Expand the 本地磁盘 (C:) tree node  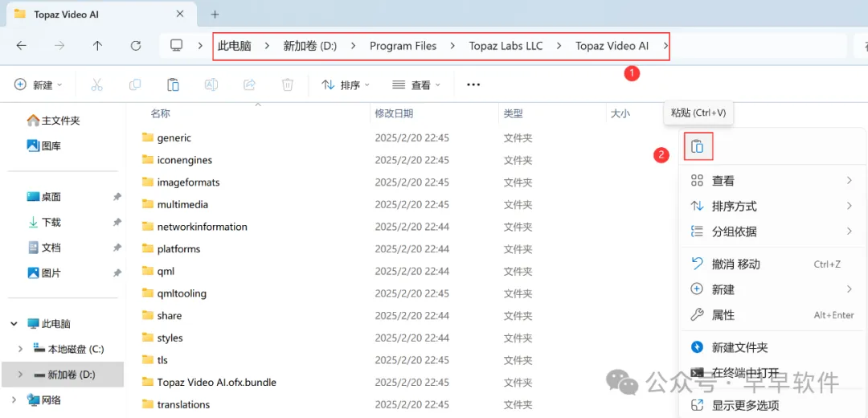(x=20, y=350)
